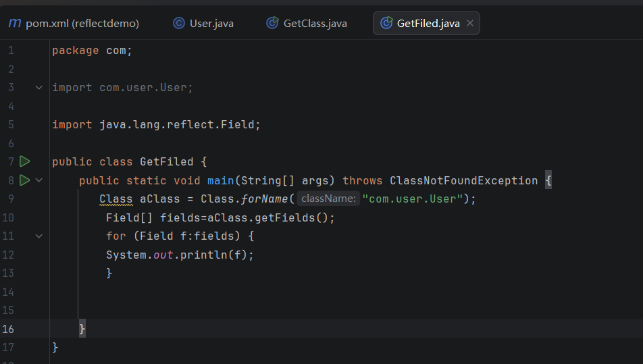Click the string "com.user.User" on line 9
This screenshot has height=364, width=643.
click(x=413, y=199)
